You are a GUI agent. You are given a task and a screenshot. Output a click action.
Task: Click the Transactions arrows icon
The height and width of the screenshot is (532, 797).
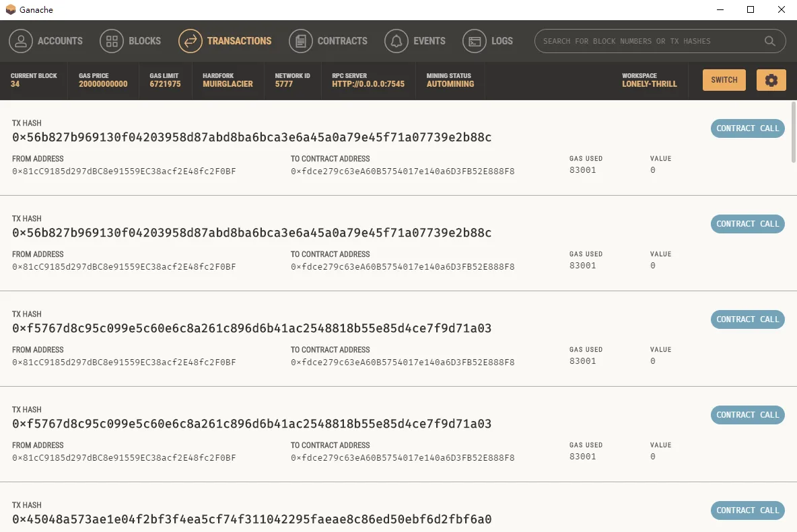click(x=190, y=41)
